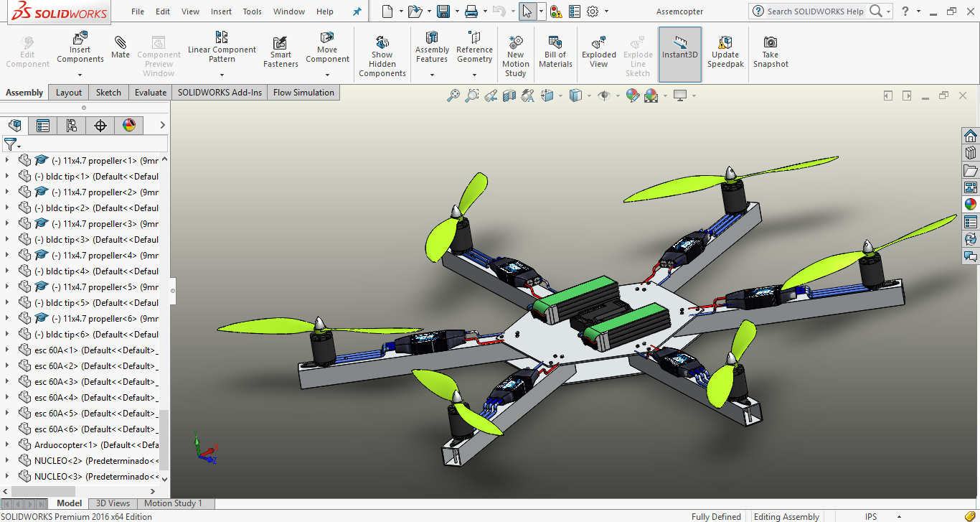Open the DisplayManager tab icon
Viewport: 980px width, 522px height.
coord(129,126)
